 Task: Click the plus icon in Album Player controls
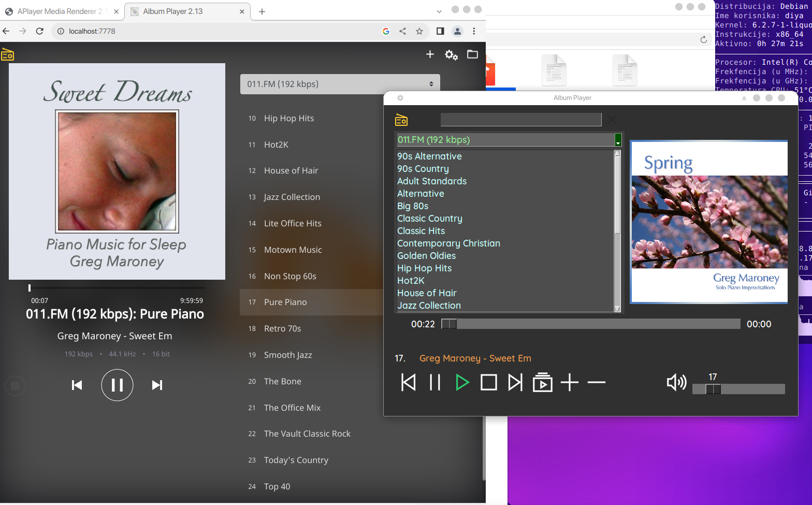tap(570, 383)
